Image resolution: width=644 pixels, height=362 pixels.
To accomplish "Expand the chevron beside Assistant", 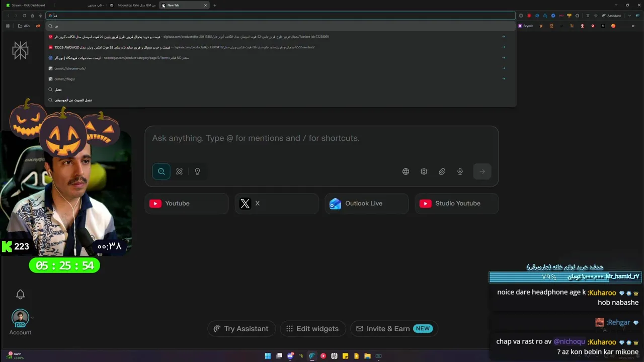I will 629,16.
